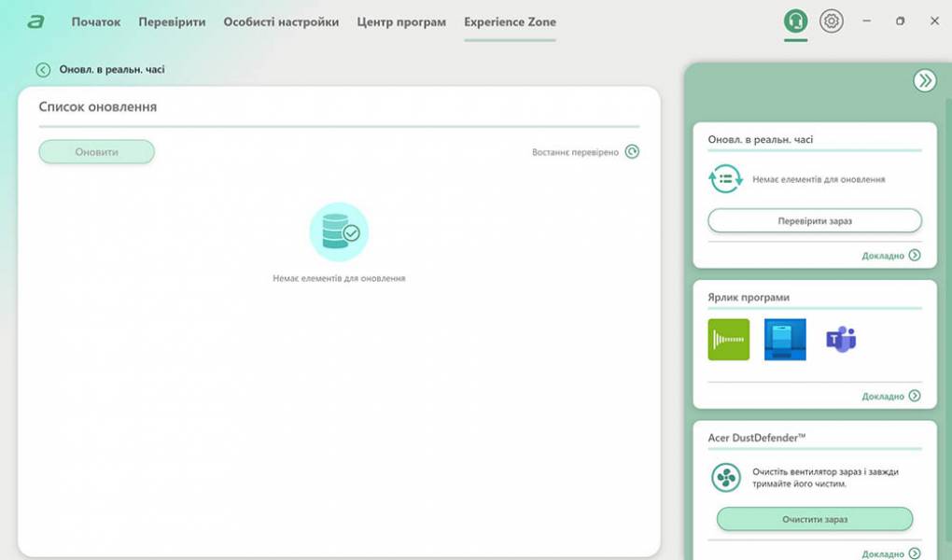This screenshot has width=952, height=560.
Task: Open the support headset icon
Action: pos(795,21)
